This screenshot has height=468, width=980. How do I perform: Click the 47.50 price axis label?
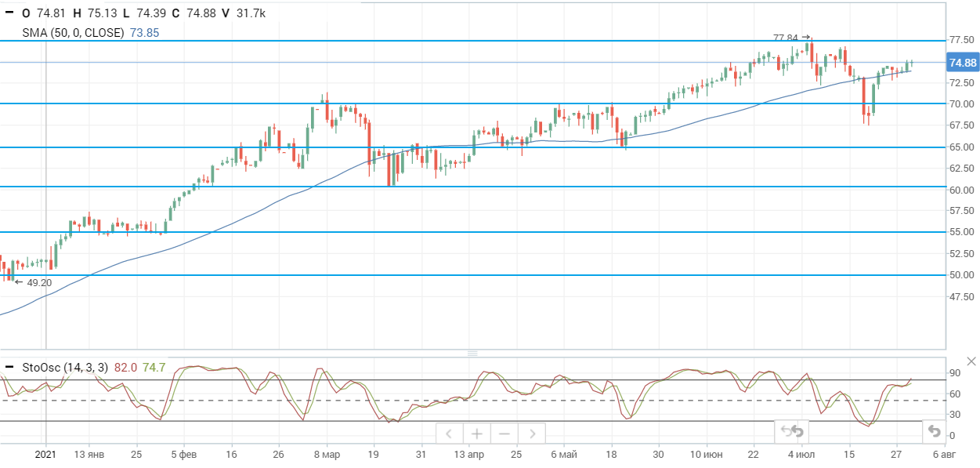960,297
